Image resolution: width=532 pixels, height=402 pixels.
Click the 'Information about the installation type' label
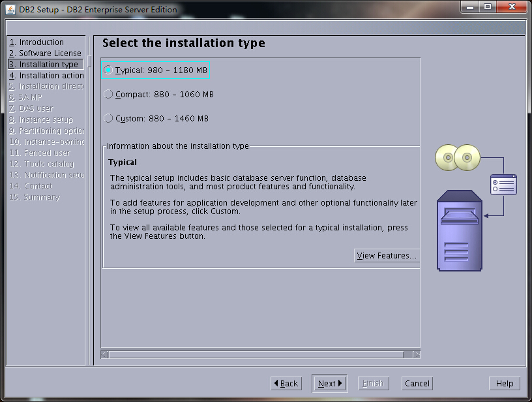178,146
